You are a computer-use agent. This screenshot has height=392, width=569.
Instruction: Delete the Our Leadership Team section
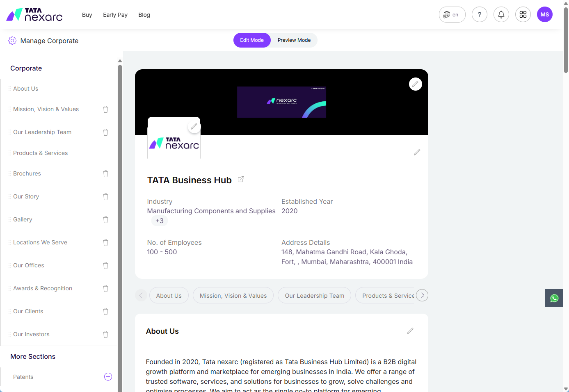tap(105, 132)
